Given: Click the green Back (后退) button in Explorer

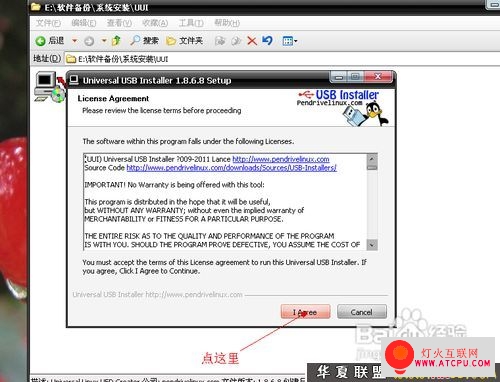Looking at the screenshot, I should [x=50, y=41].
